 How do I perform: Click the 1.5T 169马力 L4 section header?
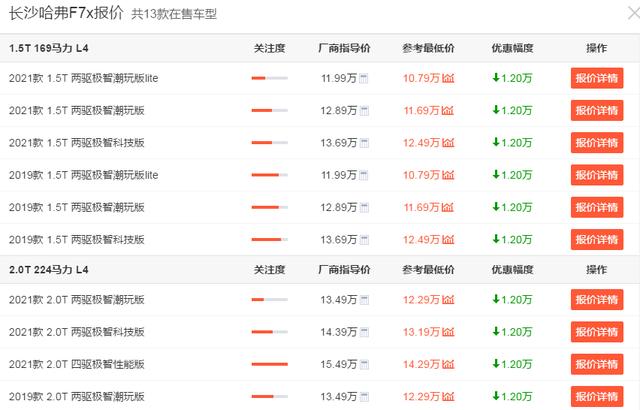click(x=49, y=48)
